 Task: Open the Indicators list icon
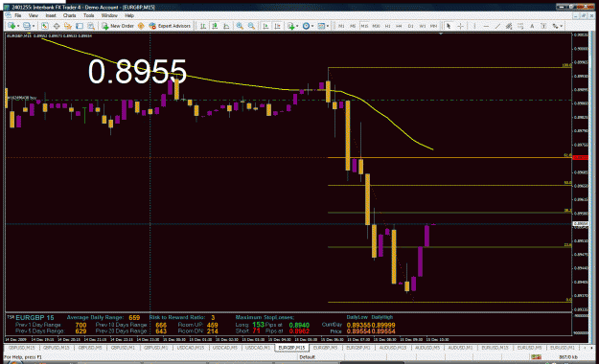pyautogui.click(x=291, y=26)
